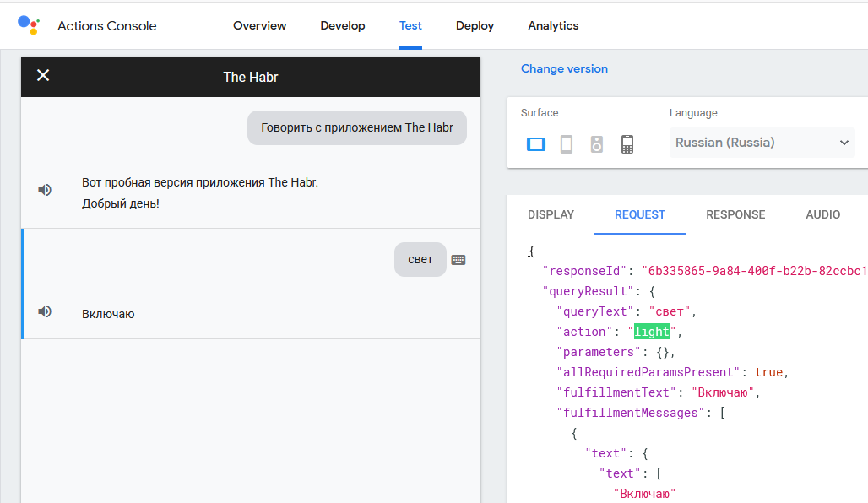Viewport: 868px width, 503px height.
Task: Switch to the Deploy tab
Action: click(475, 25)
